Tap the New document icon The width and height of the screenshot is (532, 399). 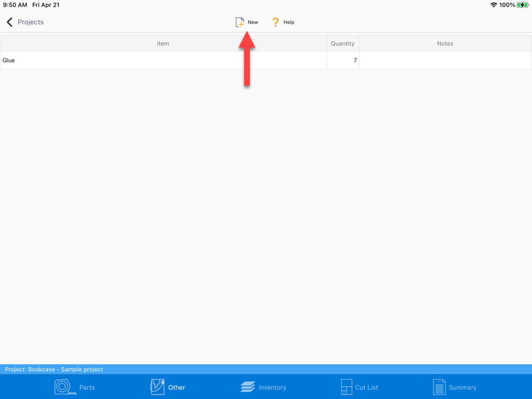(x=240, y=22)
